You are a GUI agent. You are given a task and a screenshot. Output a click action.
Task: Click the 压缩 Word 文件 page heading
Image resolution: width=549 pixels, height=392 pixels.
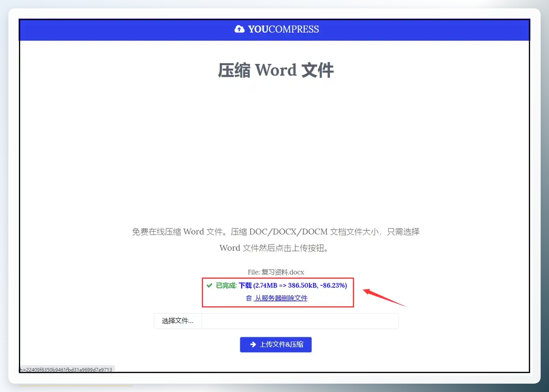pos(276,70)
